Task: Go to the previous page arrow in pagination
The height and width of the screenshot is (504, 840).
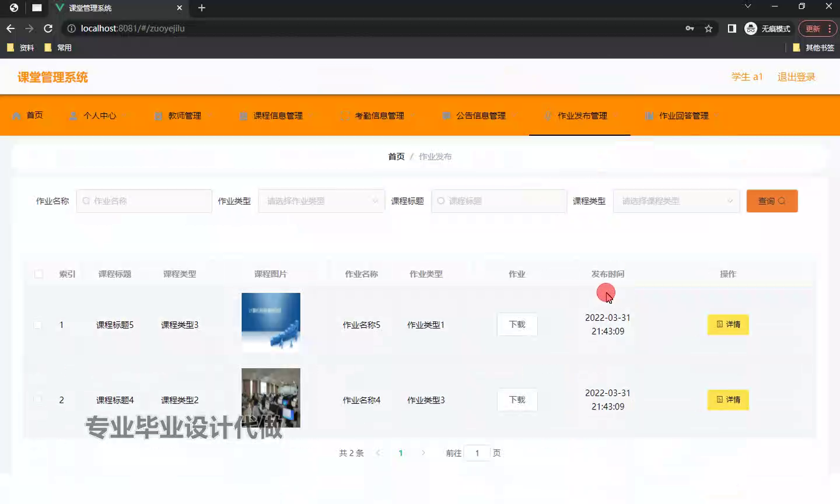Action: pyautogui.click(x=378, y=453)
